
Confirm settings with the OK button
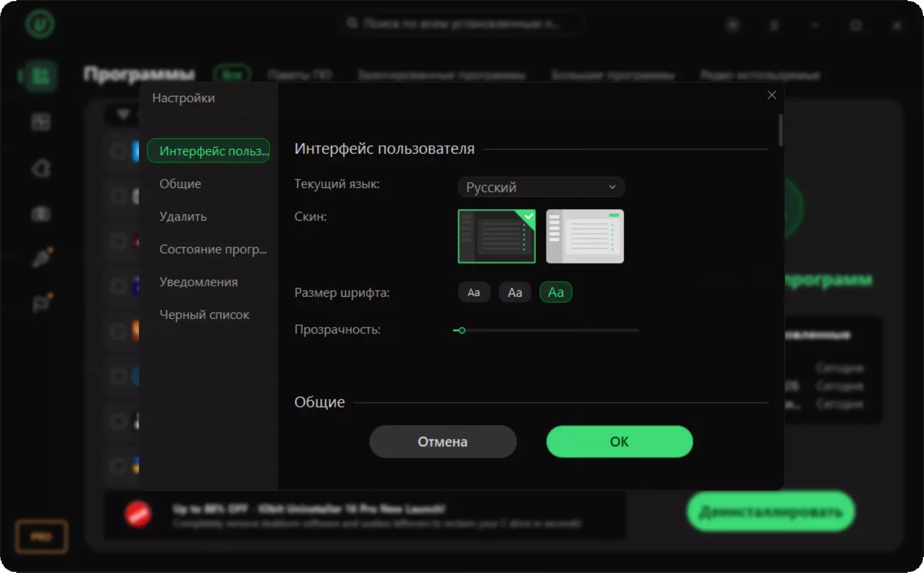[620, 442]
